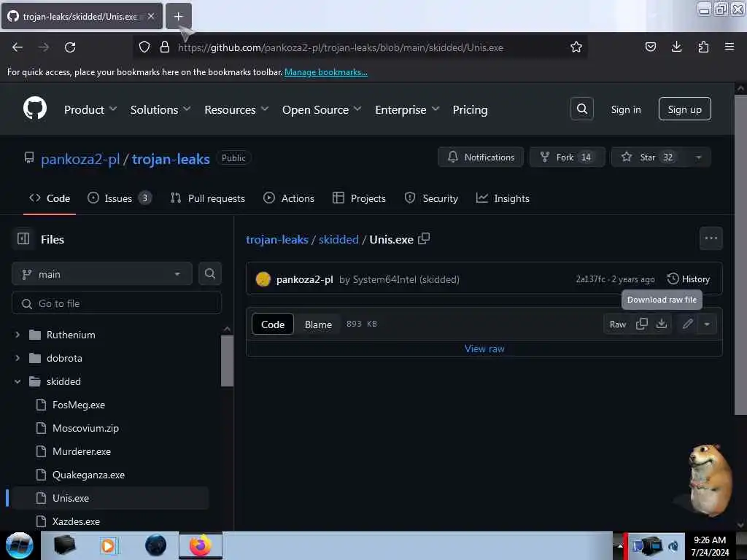Open the Open Source menu dropdown
This screenshot has height=560, width=747.
point(322,109)
